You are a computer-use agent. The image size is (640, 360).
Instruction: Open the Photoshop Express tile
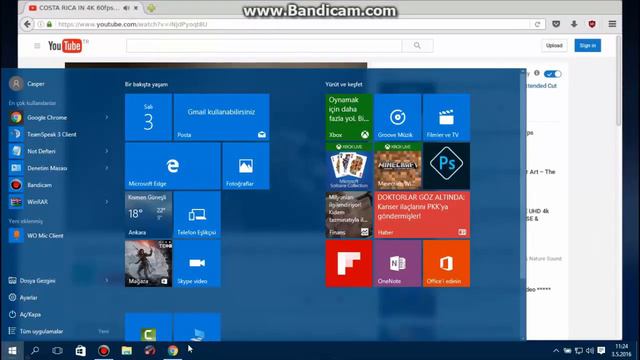[447, 166]
